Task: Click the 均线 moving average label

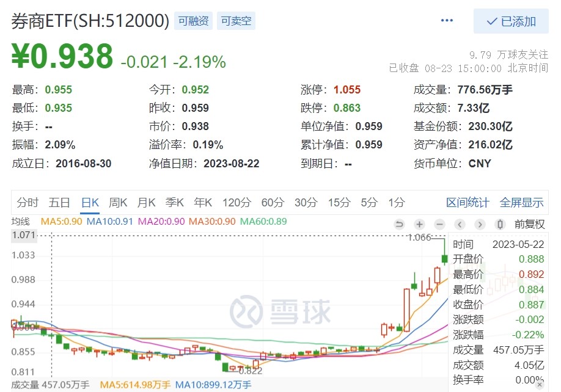Action: (x=20, y=222)
